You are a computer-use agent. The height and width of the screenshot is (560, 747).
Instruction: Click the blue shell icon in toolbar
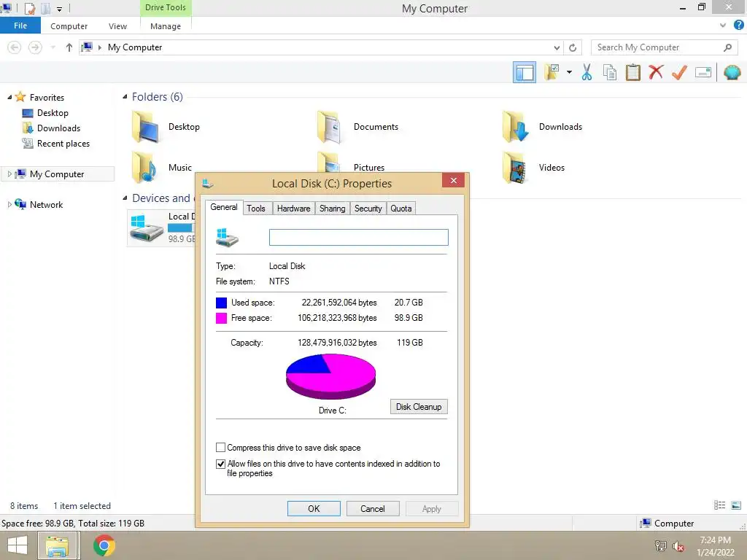point(732,72)
